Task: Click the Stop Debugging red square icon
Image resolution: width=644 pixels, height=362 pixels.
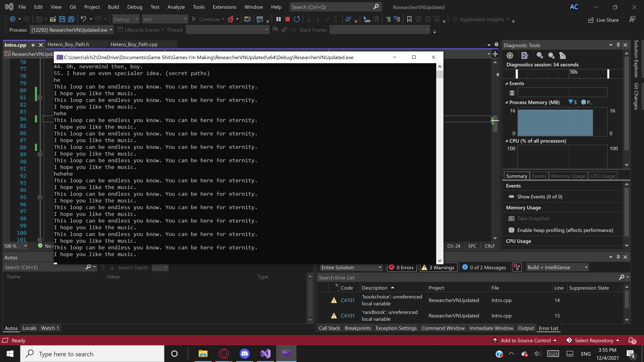Action: (x=287, y=19)
